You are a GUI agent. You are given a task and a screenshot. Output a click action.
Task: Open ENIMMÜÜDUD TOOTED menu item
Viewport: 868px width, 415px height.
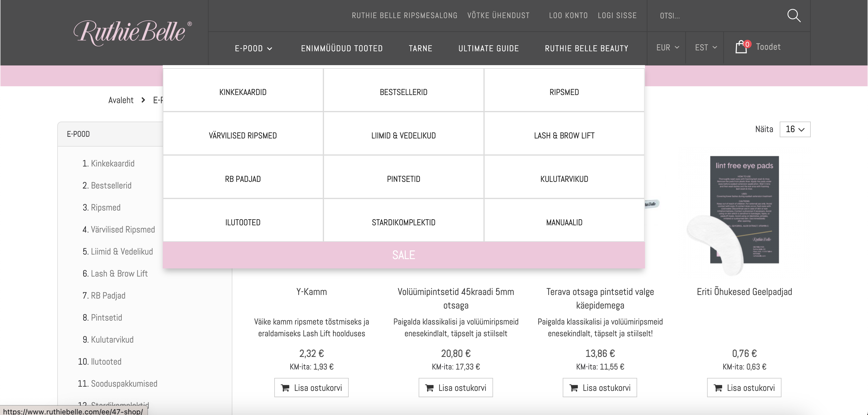click(x=342, y=49)
